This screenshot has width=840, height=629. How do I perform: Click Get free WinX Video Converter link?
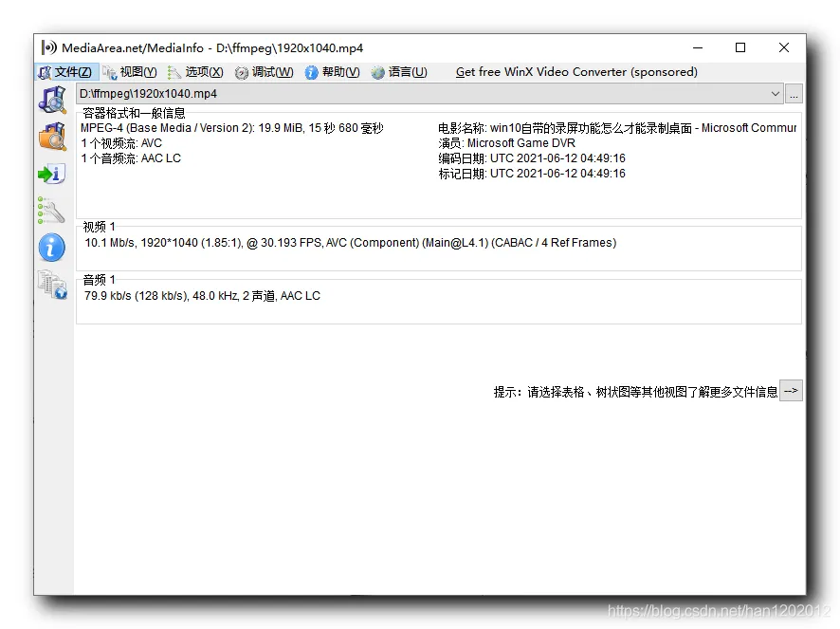576,72
